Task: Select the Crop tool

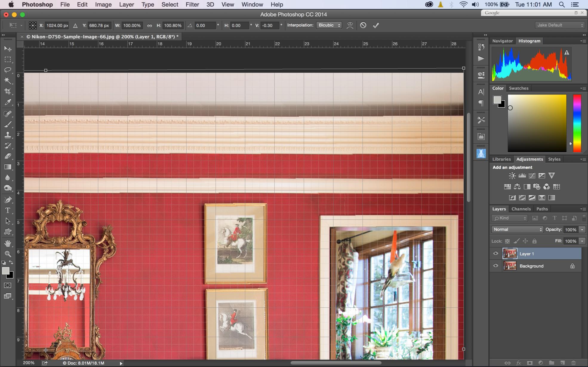Action: coord(8,92)
